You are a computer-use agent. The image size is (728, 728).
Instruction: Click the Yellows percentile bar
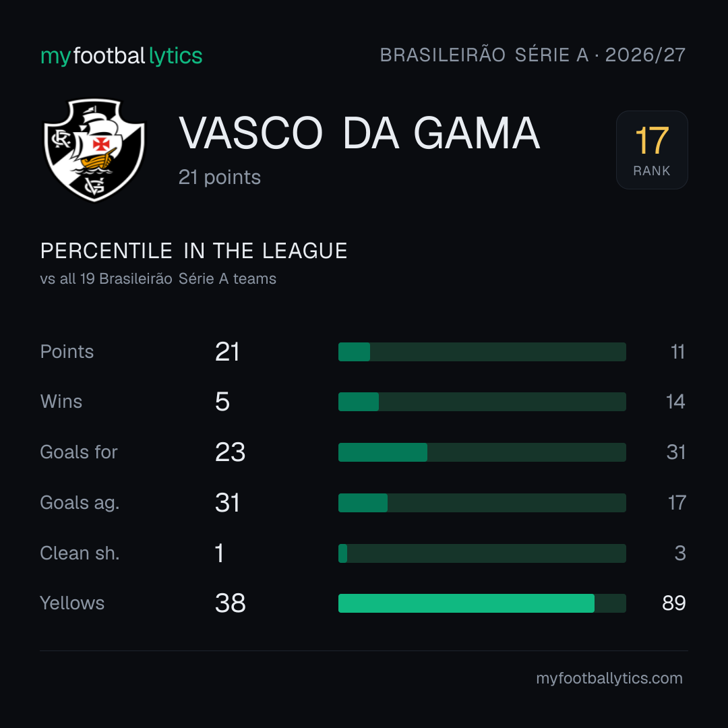tap(482, 603)
